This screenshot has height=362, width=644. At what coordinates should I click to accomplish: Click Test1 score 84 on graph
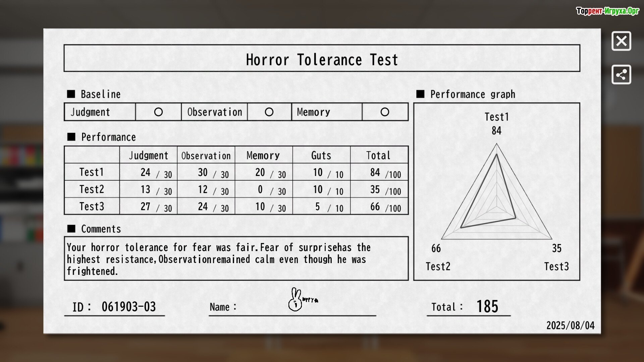(x=496, y=131)
